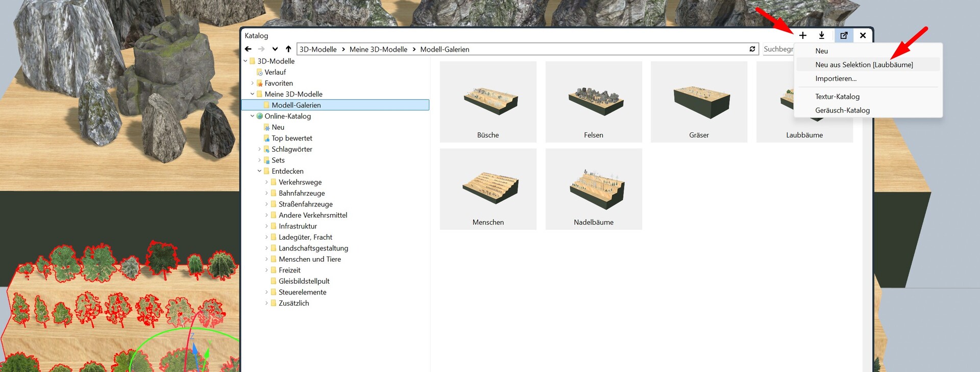Choose 'Importieren...' from the menu
Image resolution: width=980 pixels, height=372 pixels.
836,79
